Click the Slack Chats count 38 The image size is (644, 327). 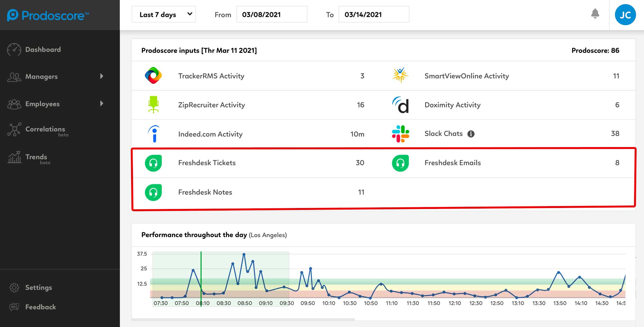(615, 134)
